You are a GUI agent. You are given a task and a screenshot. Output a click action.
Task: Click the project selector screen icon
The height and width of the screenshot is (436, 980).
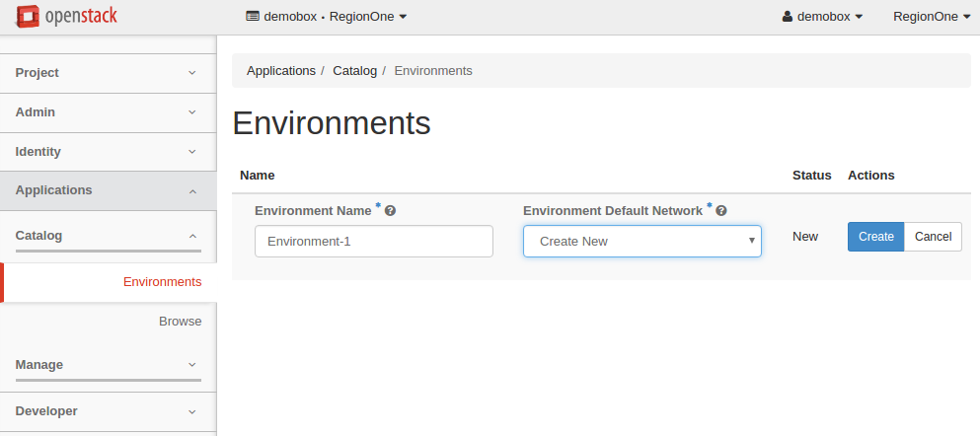[253, 17]
